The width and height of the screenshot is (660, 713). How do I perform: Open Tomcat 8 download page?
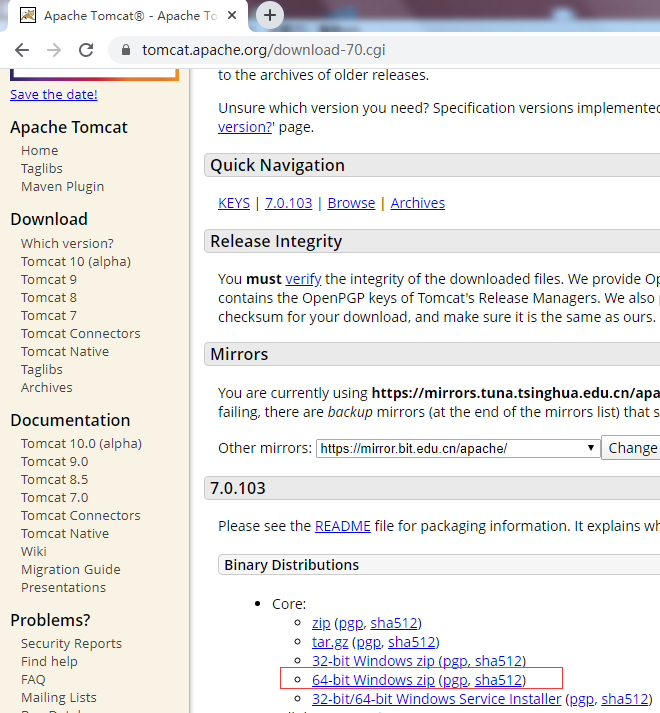click(49, 297)
